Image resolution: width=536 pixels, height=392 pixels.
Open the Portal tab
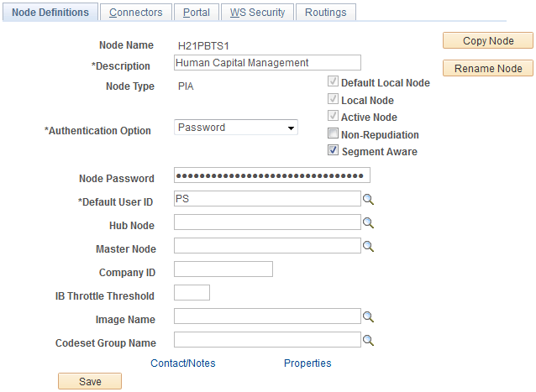(197, 13)
